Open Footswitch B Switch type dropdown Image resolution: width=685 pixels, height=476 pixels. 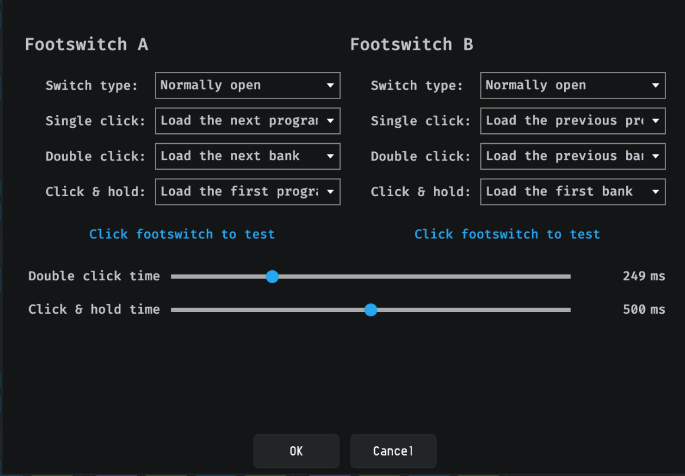tap(573, 86)
